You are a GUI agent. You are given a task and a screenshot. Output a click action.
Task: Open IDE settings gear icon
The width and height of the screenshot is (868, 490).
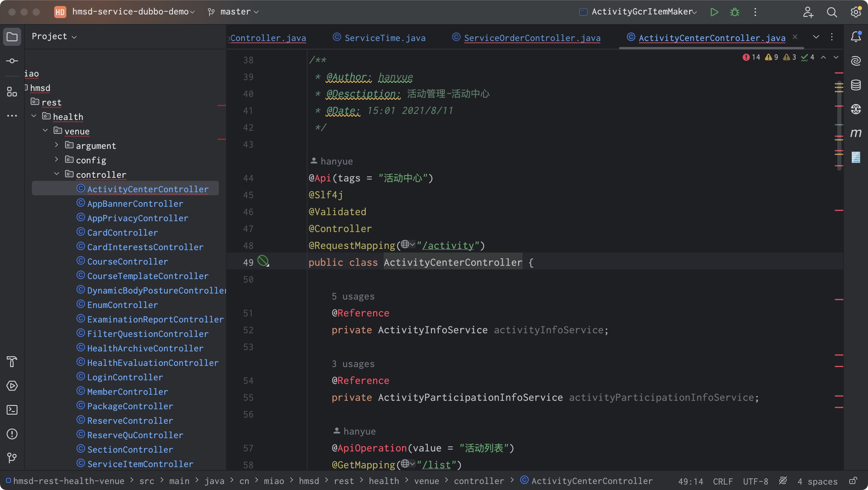856,12
